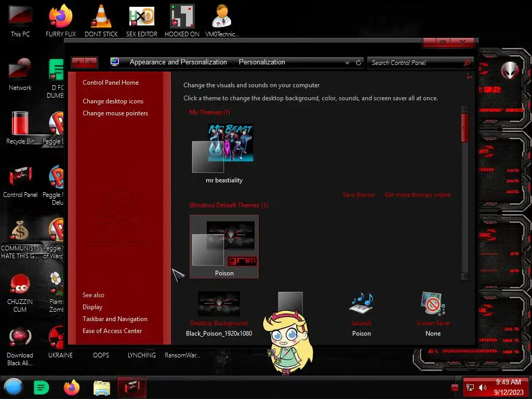Image resolution: width=532 pixels, height=399 pixels.
Task: Open File Explorer from the taskbar
Action: [101, 388]
